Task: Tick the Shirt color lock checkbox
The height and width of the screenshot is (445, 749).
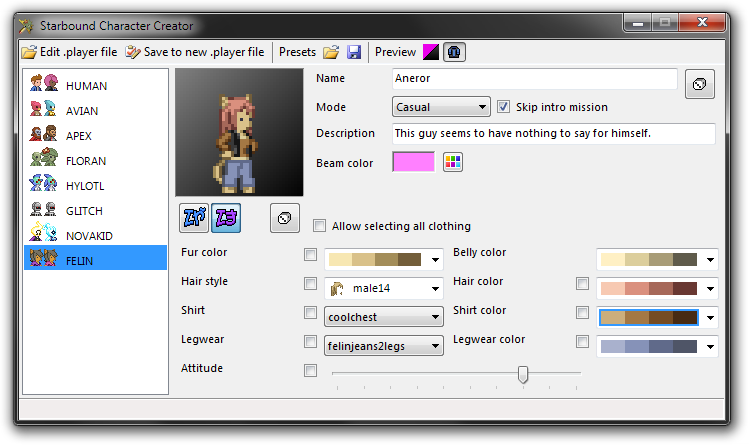Action: pyautogui.click(x=582, y=313)
